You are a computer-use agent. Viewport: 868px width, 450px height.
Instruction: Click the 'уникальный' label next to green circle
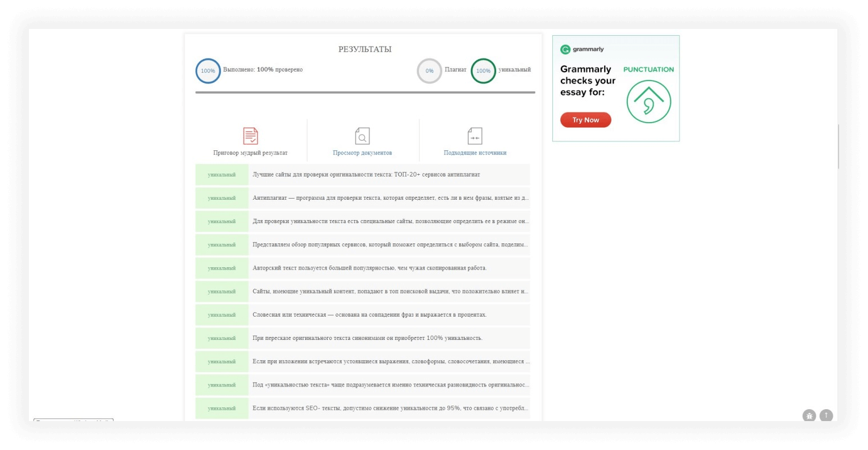515,69
